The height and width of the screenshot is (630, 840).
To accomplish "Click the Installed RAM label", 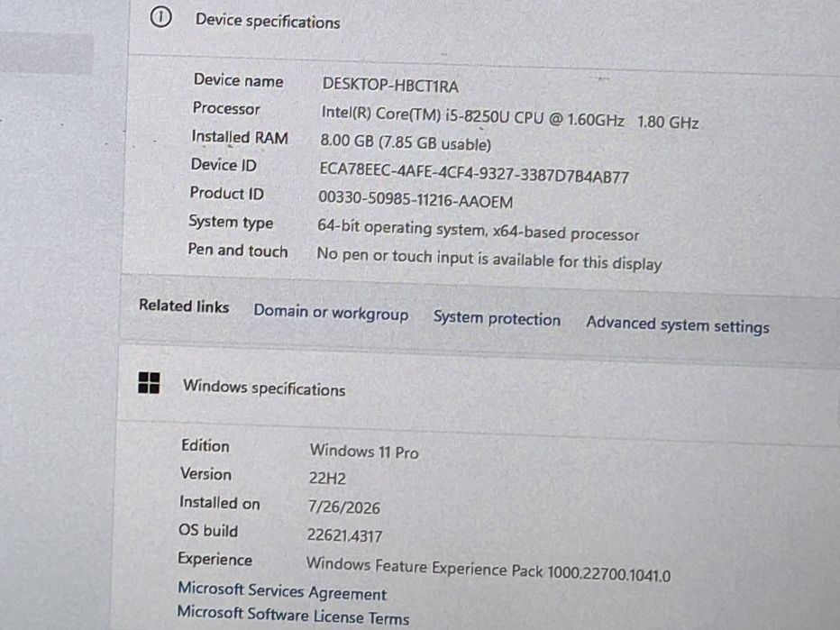I will click(x=240, y=138).
